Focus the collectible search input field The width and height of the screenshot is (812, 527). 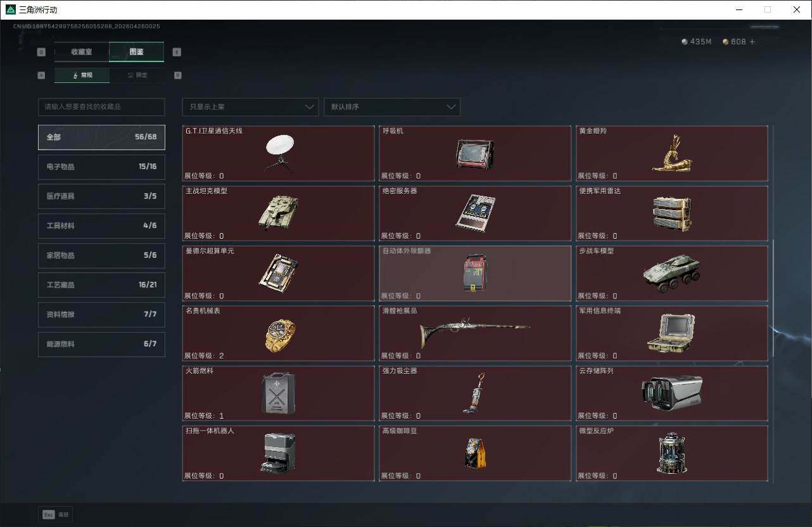point(101,107)
